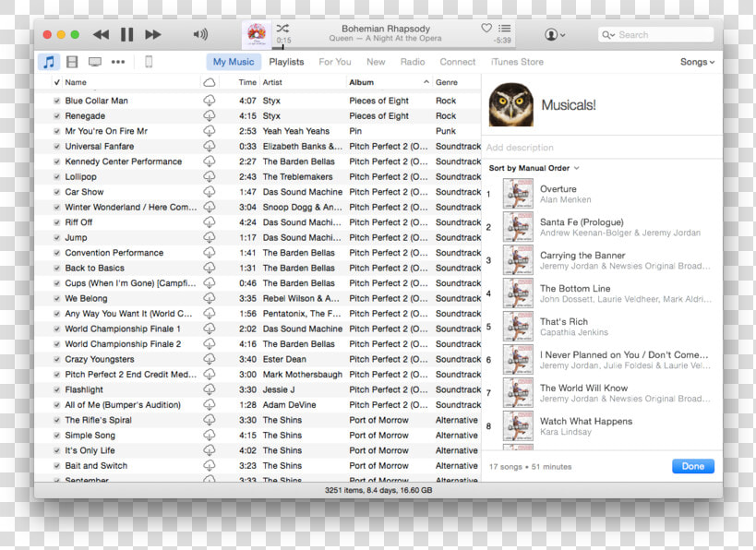
Task: Uncheck the Bait and Switch checkbox
Action: click(x=56, y=466)
